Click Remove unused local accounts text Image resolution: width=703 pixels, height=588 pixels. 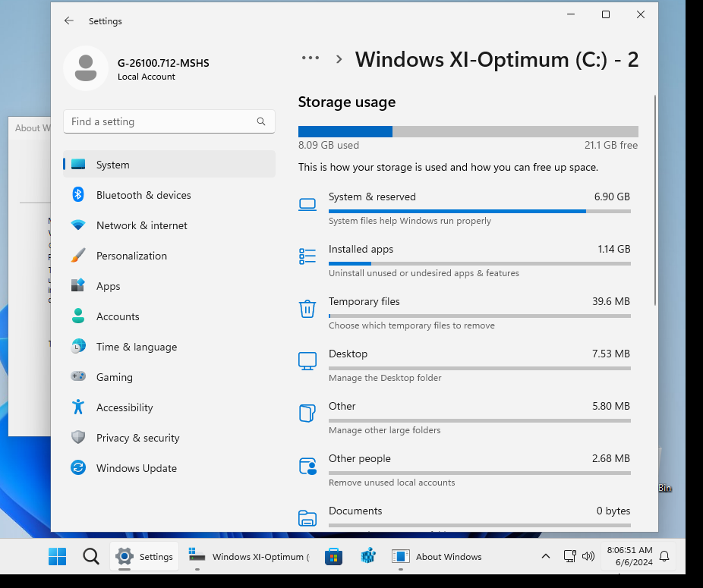392,483
